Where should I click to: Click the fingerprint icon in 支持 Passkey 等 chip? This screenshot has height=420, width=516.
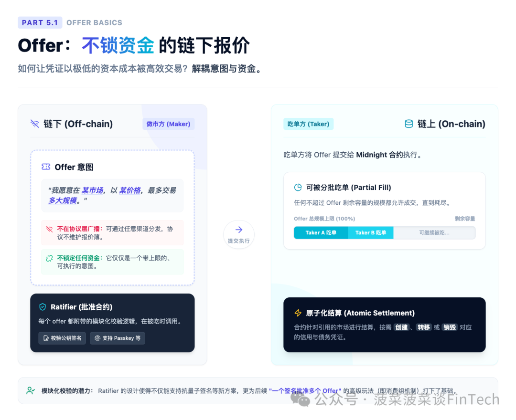tap(97, 338)
